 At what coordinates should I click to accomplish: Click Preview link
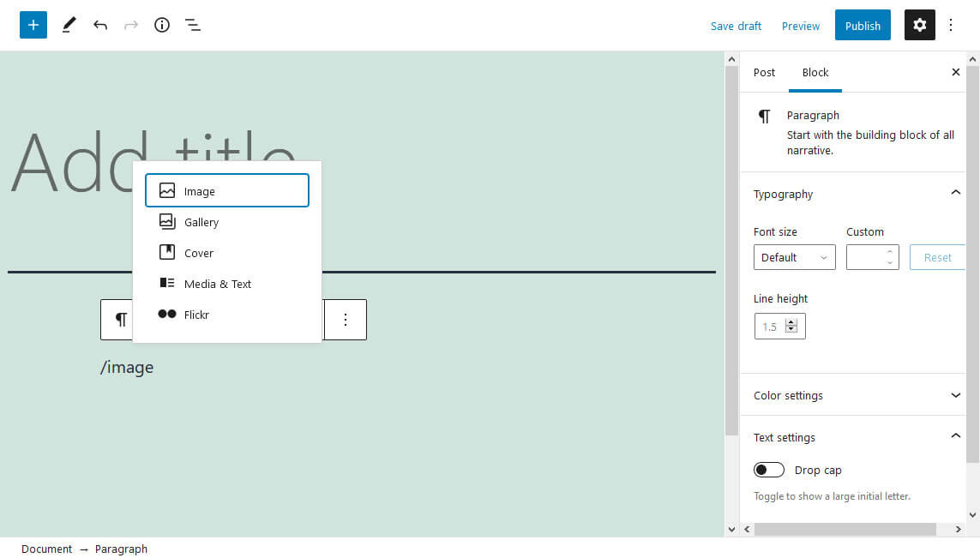tap(800, 26)
